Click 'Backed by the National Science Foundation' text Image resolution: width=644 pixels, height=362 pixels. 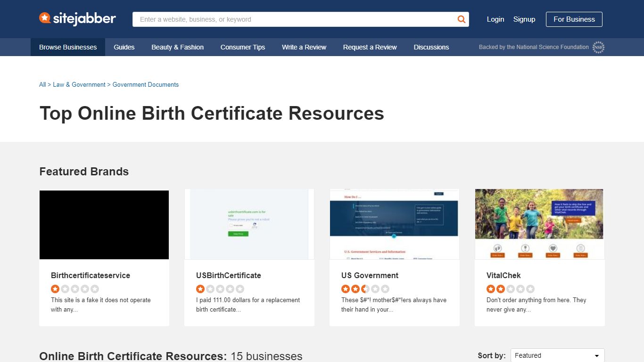(534, 47)
